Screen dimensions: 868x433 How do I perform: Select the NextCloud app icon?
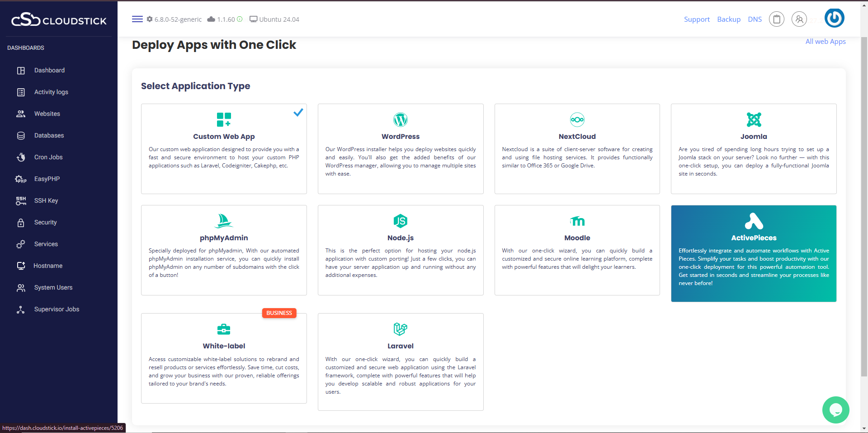point(577,120)
